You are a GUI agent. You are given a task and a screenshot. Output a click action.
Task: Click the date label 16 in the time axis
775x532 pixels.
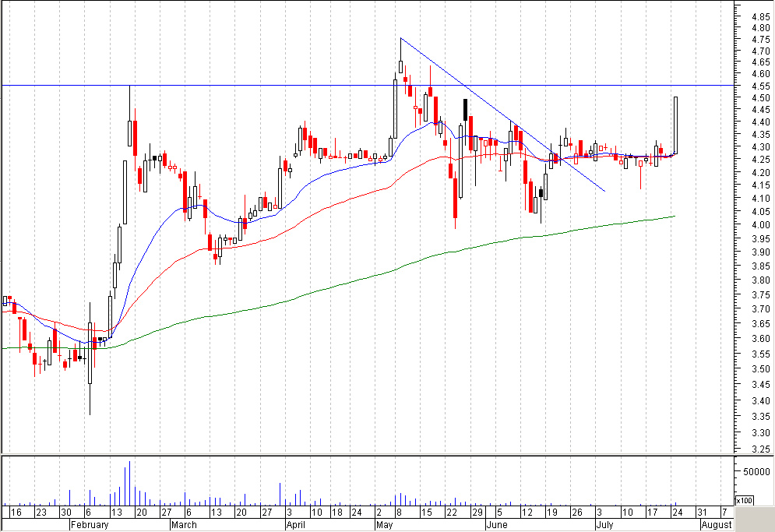16,513
